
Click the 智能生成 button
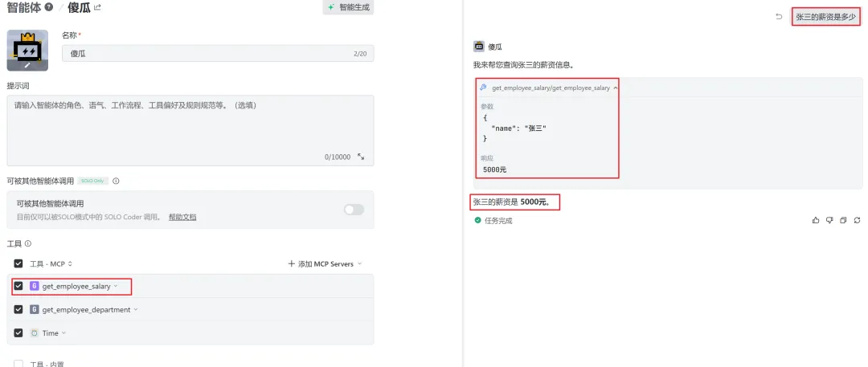coord(348,7)
